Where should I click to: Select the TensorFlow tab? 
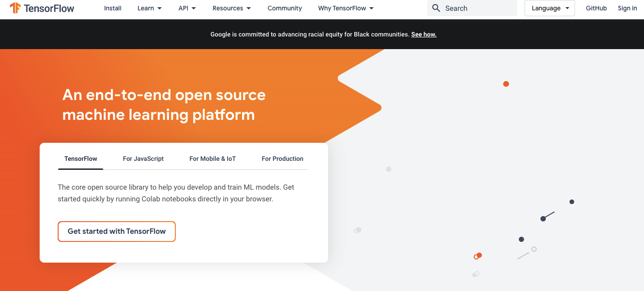pyautogui.click(x=81, y=159)
